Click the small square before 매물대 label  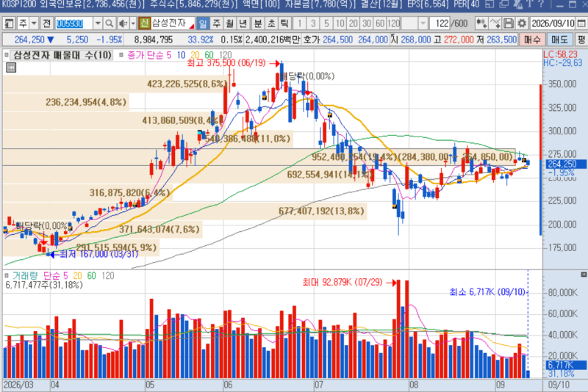pyautogui.click(x=7, y=55)
